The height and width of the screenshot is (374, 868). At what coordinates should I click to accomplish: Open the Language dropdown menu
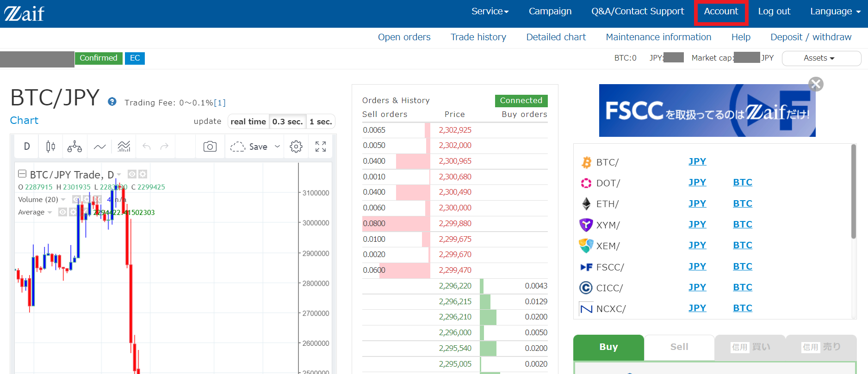(x=835, y=12)
